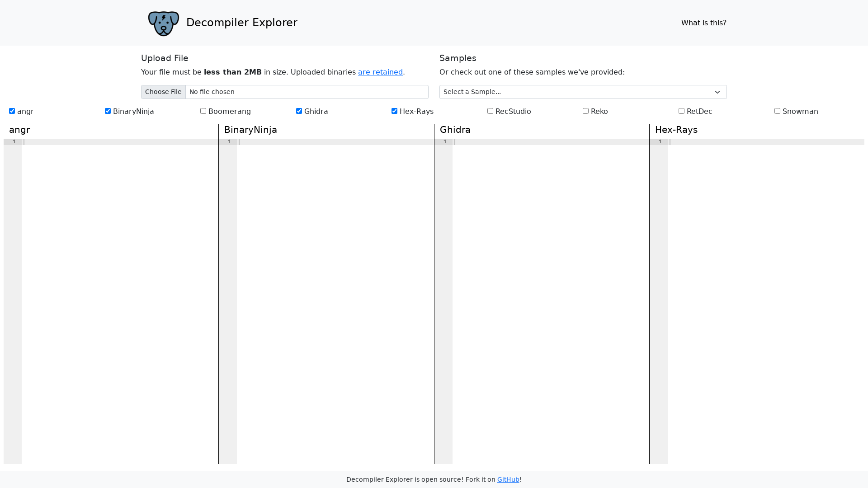
Task: Open the Select a Sample dropdown
Action: 582,92
